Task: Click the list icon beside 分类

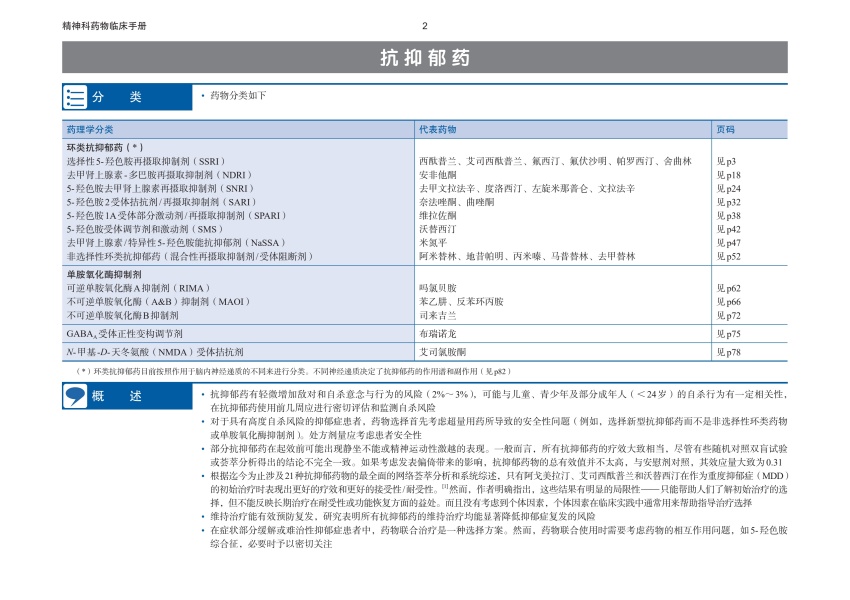Action: (x=75, y=98)
